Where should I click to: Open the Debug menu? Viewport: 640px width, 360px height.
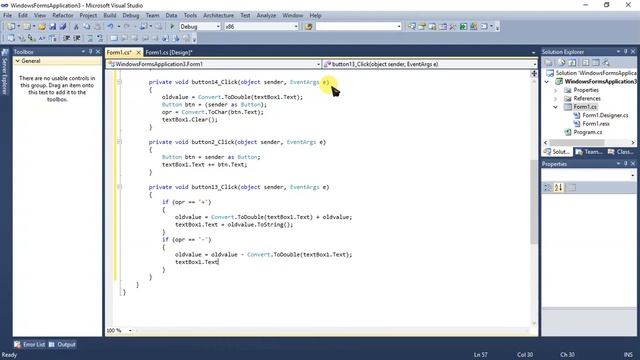[x=131, y=16]
